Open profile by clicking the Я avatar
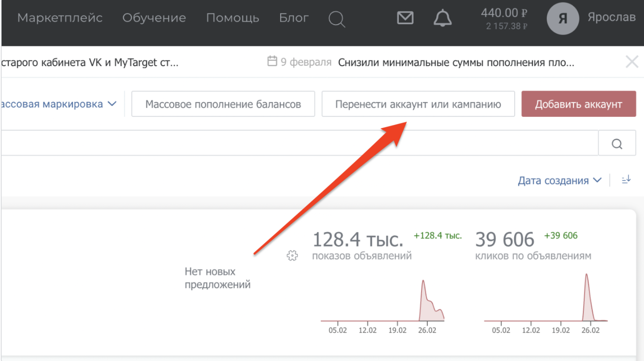The height and width of the screenshot is (361, 644). tap(562, 18)
